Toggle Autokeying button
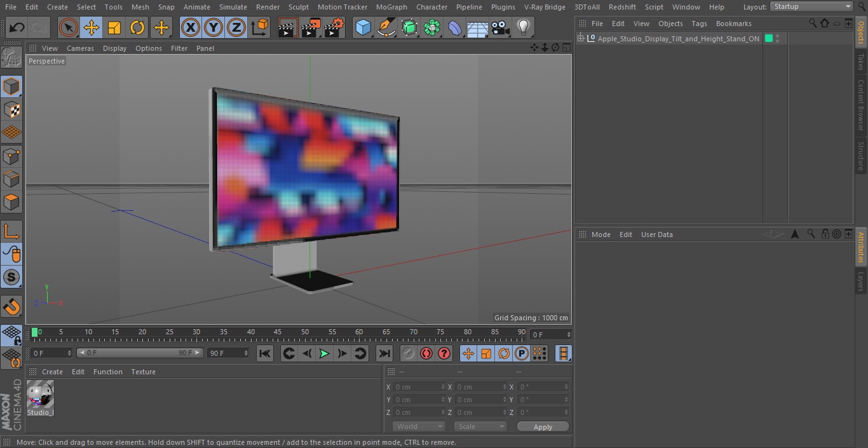The image size is (868, 448). coord(426,353)
